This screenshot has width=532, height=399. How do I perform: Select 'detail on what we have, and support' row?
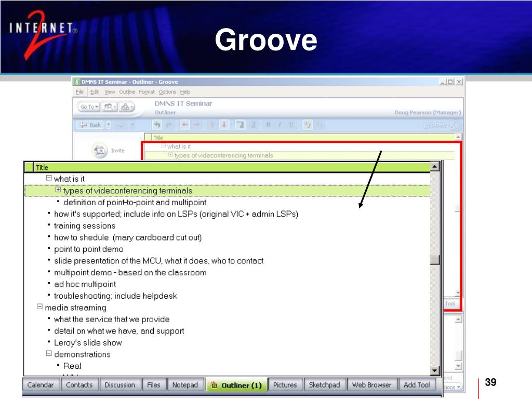point(228,331)
